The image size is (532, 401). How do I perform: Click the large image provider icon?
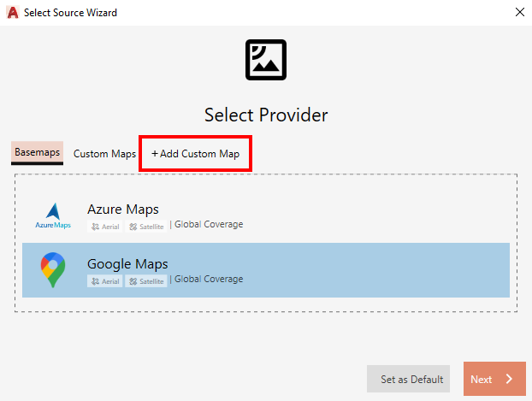(x=266, y=60)
